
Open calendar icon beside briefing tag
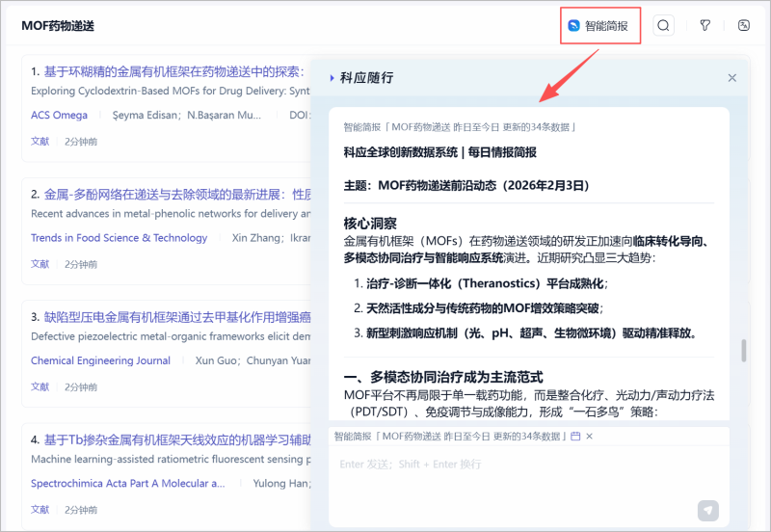(575, 437)
